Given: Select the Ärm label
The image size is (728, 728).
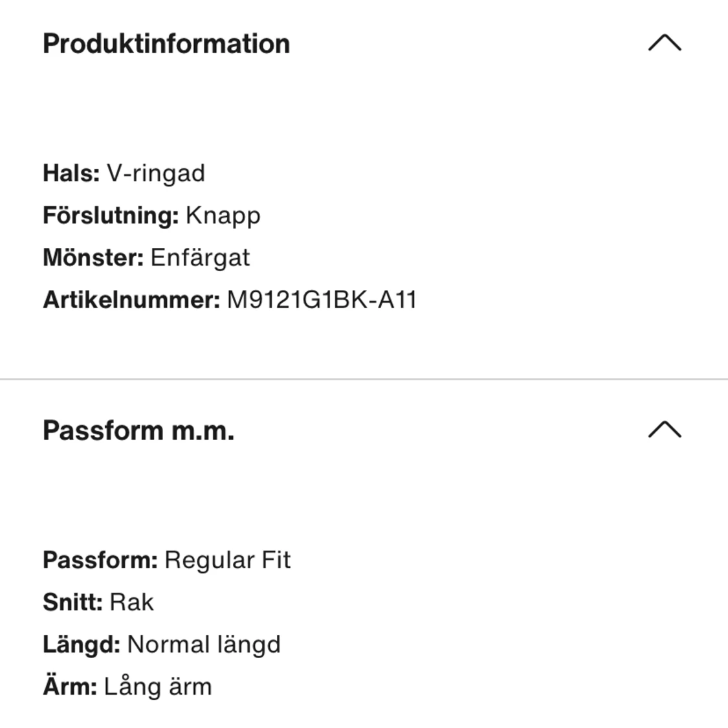Looking at the screenshot, I should coord(70,687).
